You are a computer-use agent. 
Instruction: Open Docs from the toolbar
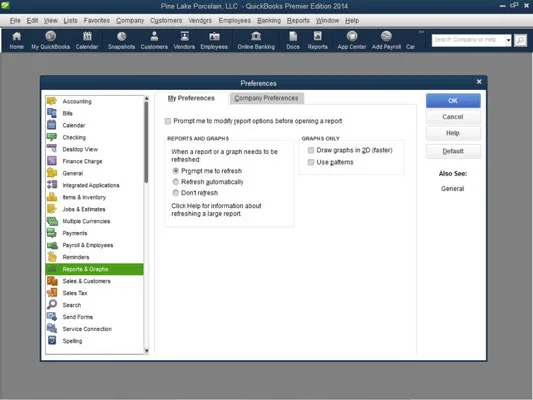[x=293, y=40]
